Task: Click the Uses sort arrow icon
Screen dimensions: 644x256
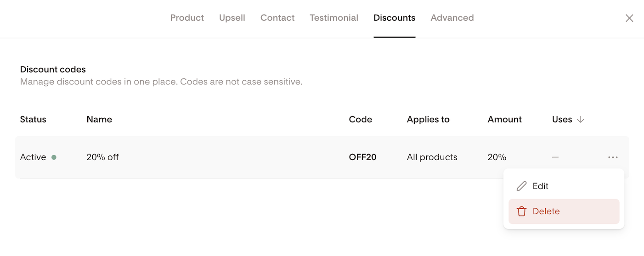Action: pyautogui.click(x=581, y=120)
